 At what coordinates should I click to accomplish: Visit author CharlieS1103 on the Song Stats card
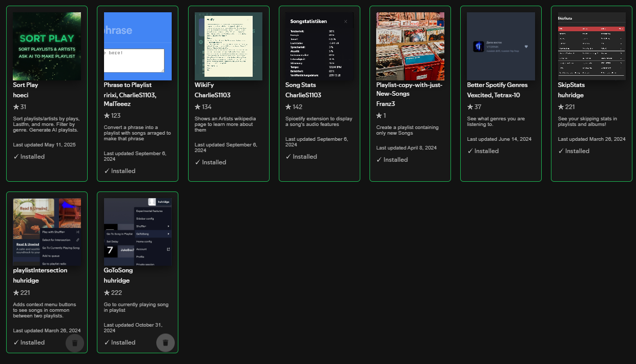303,95
